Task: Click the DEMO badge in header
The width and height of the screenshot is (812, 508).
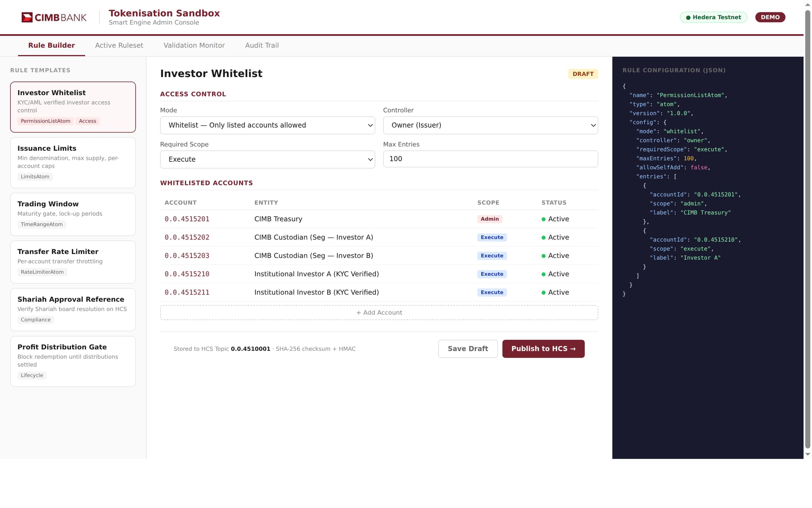Action: pyautogui.click(x=770, y=17)
